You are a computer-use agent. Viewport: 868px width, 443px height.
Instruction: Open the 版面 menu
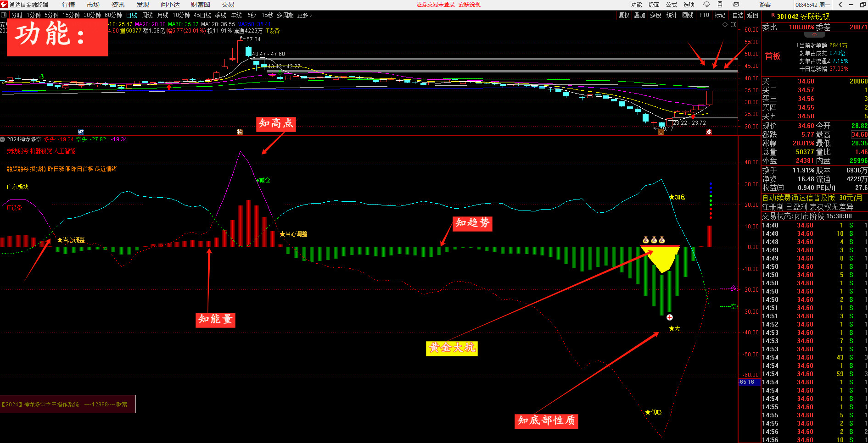(x=654, y=5)
